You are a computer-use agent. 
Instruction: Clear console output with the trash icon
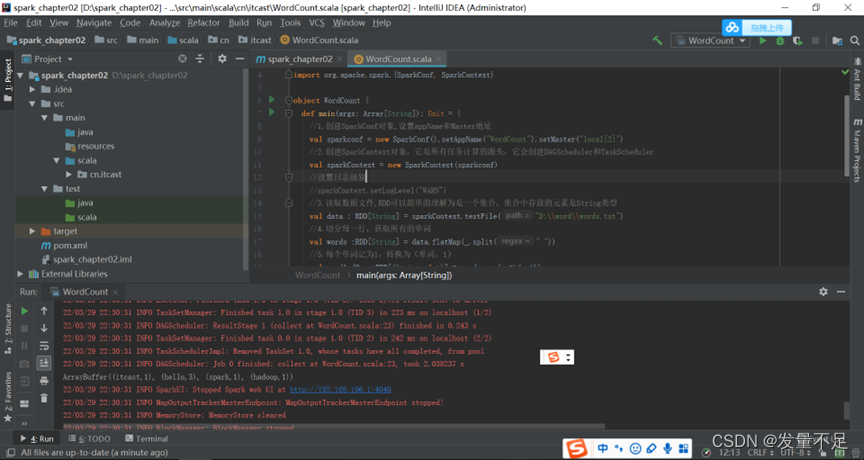click(44, 398)
